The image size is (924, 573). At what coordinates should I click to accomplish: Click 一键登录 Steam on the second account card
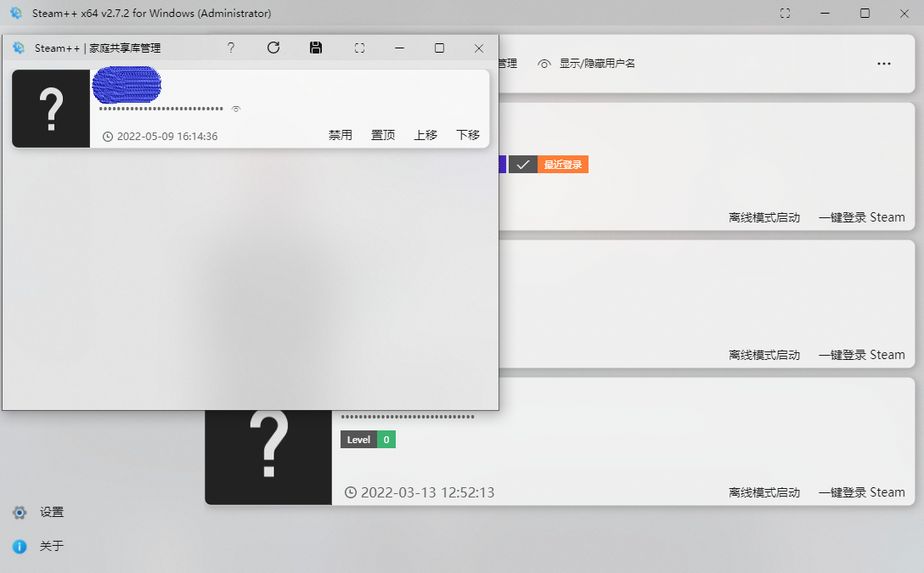click(x=861, y=355)
